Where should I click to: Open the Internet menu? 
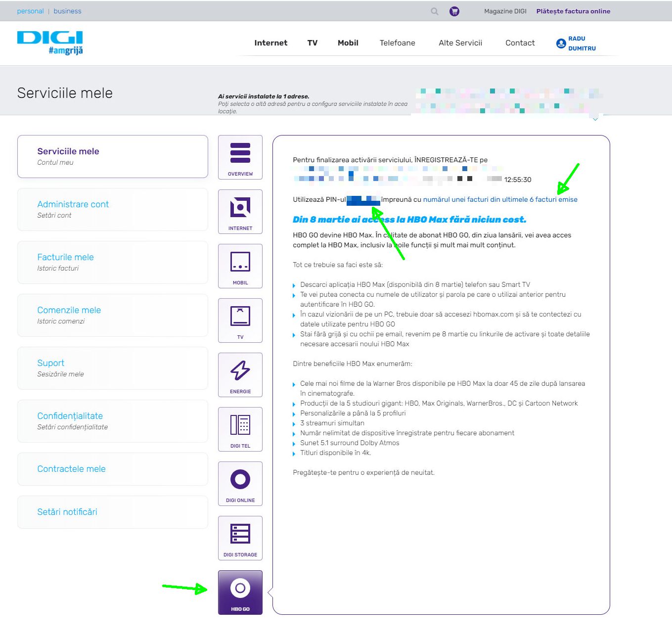tap(270, 43)
